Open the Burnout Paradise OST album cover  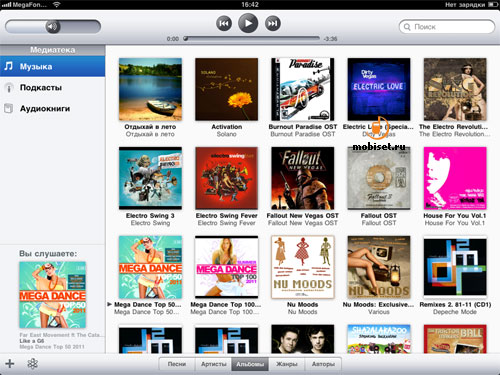303,89
